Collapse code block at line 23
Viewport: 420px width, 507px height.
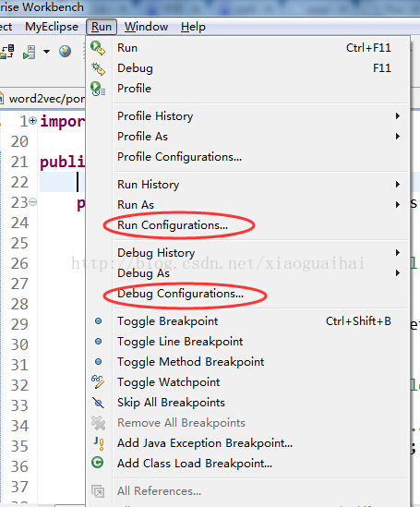coord(32,202)
